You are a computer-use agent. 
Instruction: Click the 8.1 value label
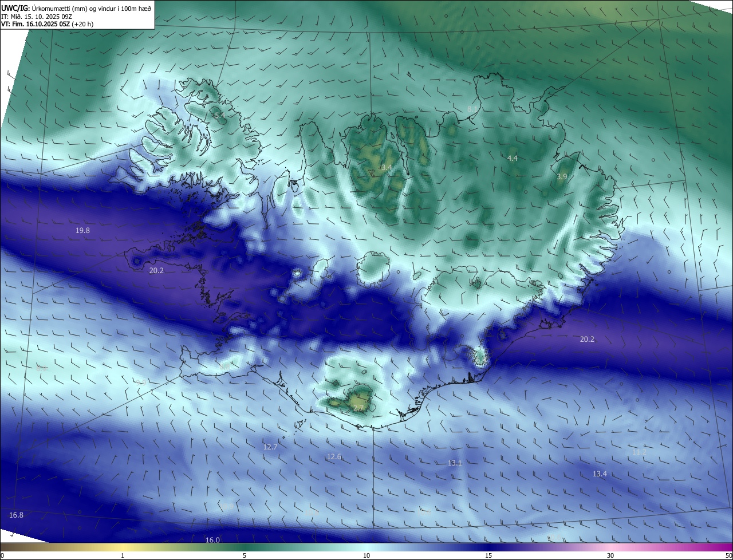(x=472, y=109)
